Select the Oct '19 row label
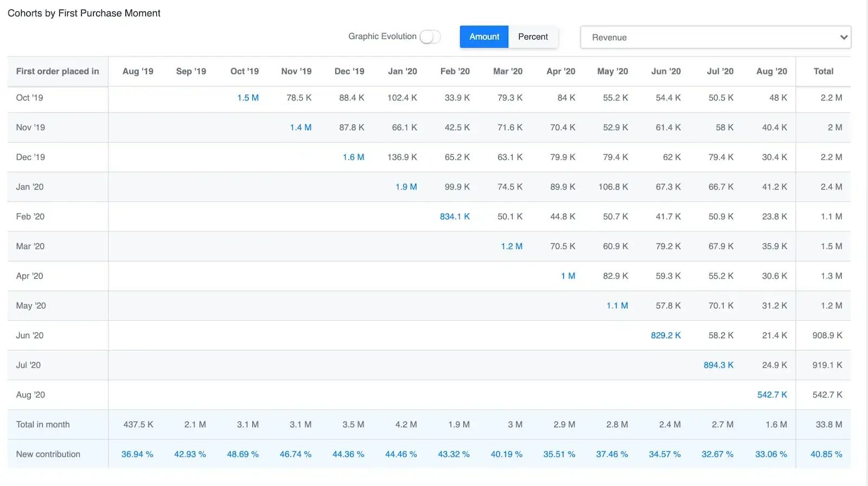Viewport: 868px width, 486px height. (29, 98)
